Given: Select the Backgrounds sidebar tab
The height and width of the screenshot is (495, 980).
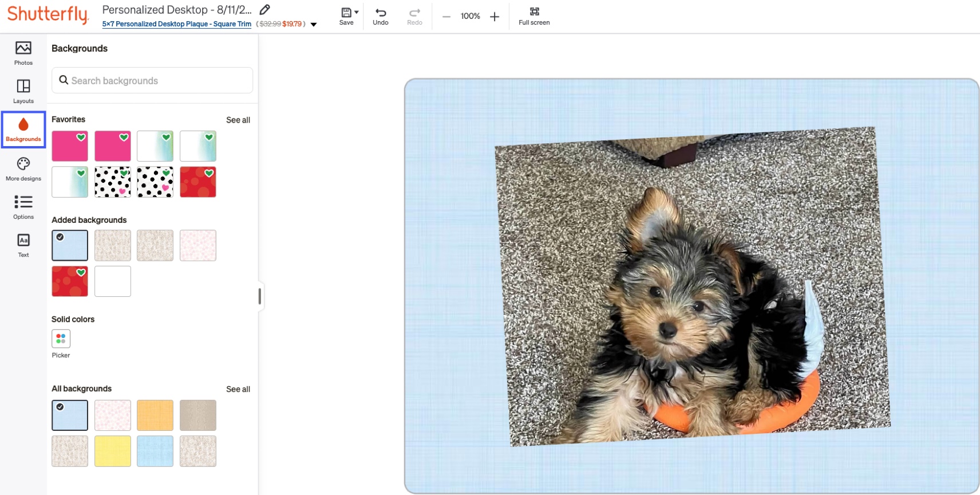Looking at the screenshot, I should [23, 130].
